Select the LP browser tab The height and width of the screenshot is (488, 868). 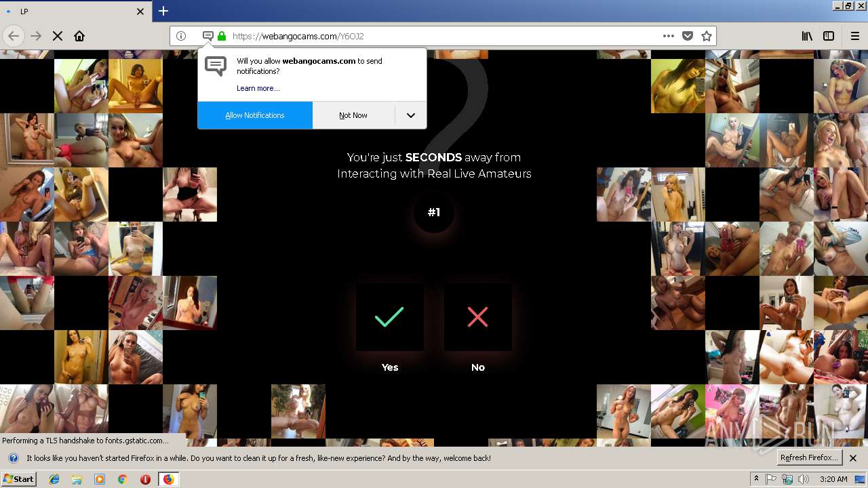pos(75,12)
